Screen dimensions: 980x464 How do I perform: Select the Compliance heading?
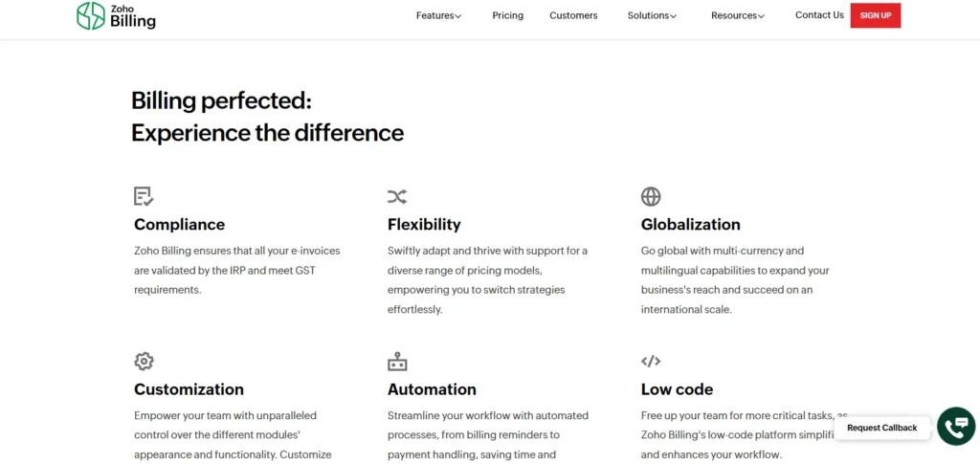click(x=179, y=224)
